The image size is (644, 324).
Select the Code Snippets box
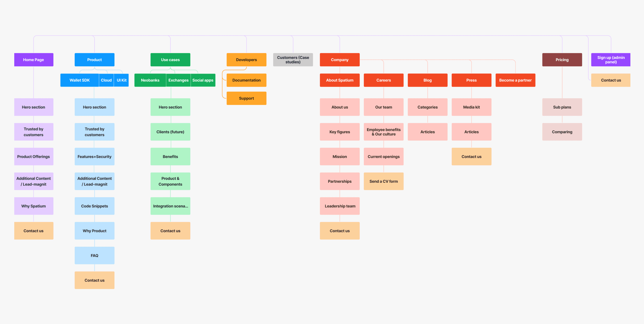(95, 206)
